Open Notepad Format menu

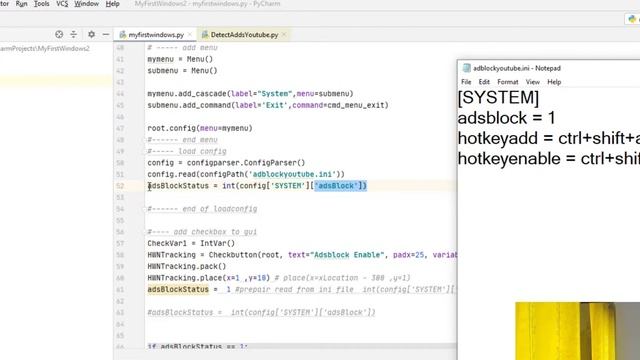(x=508, y=82)
